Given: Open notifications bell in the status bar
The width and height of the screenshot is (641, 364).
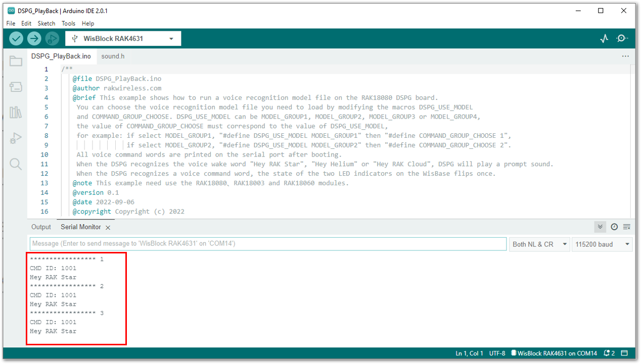Looking at the screenshot, I should pyautogui.click(x=609, y=353).
